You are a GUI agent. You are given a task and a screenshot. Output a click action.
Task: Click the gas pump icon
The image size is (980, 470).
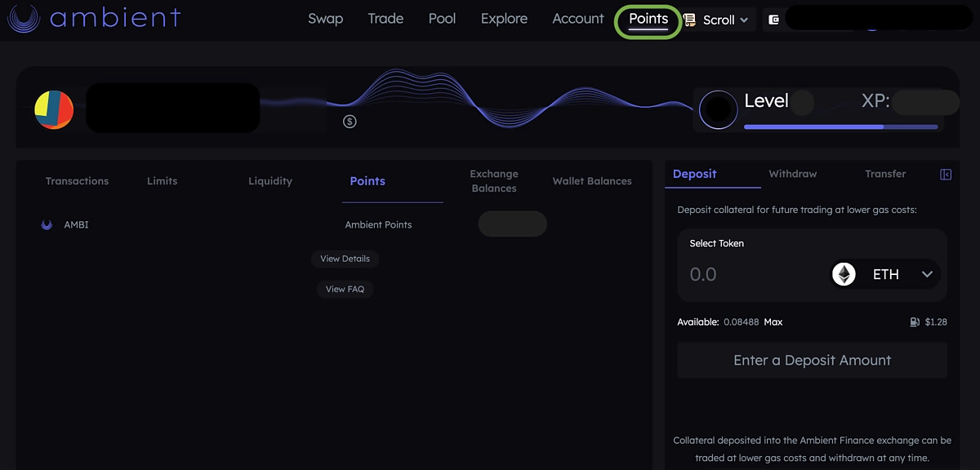tap(915, 321)
